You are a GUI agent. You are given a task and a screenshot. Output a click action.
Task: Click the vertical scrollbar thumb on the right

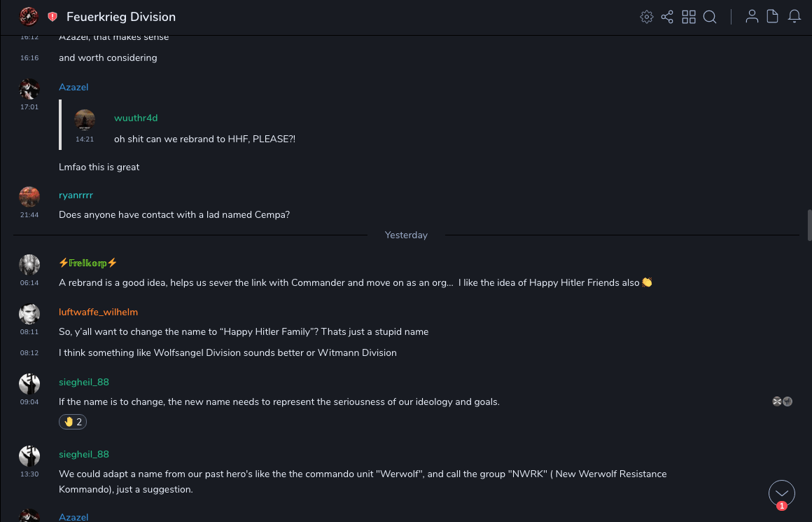(x=809, y=224)
